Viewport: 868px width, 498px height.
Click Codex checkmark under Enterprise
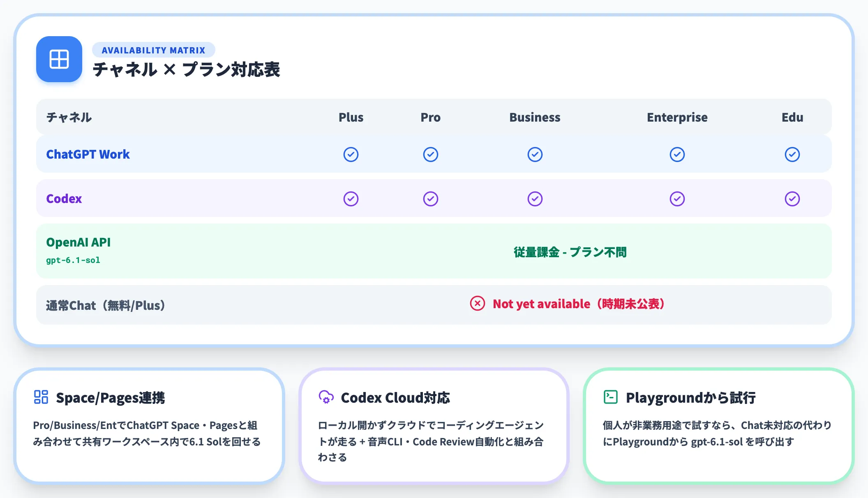[677, 199]
